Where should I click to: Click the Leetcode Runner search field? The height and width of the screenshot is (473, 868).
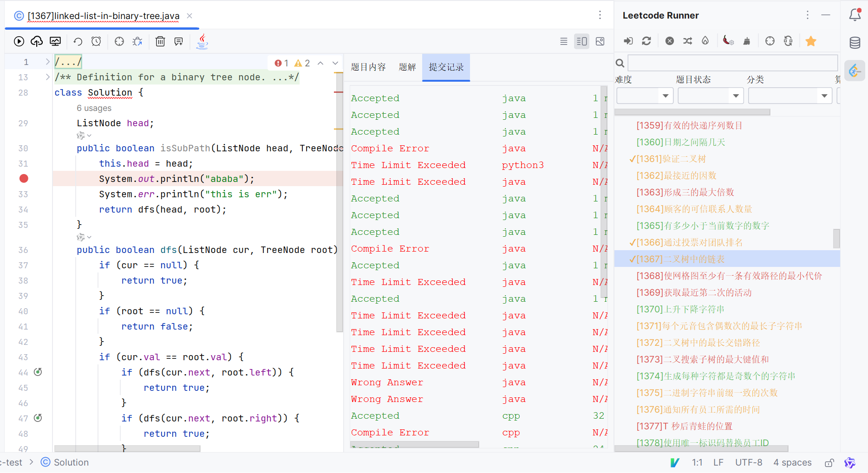click(732, 63)
